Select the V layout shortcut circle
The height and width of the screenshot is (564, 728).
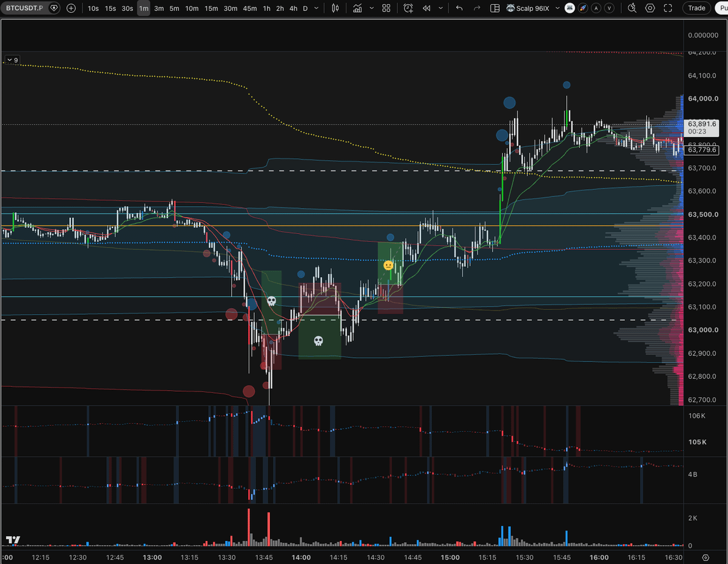(x=609, y=8)
